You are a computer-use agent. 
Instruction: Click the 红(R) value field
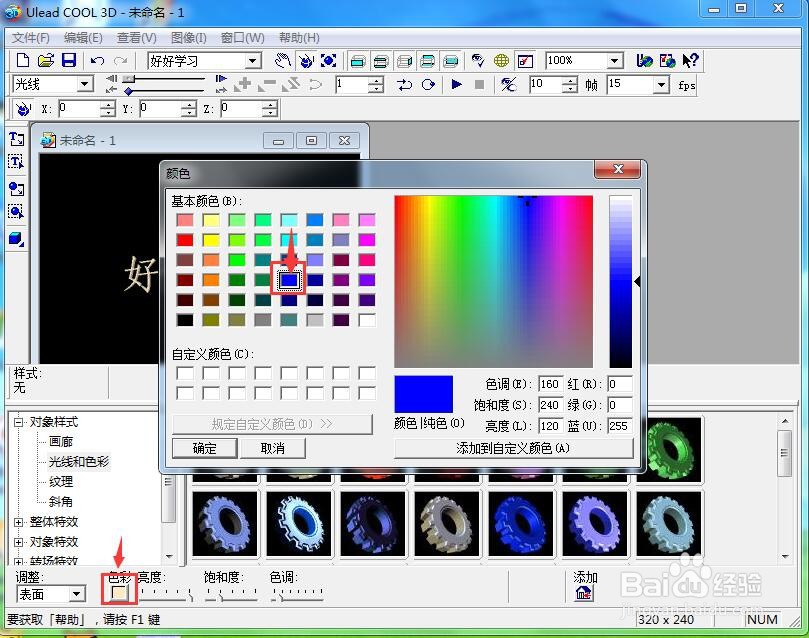pyautogui.click(x=619, y=384)
